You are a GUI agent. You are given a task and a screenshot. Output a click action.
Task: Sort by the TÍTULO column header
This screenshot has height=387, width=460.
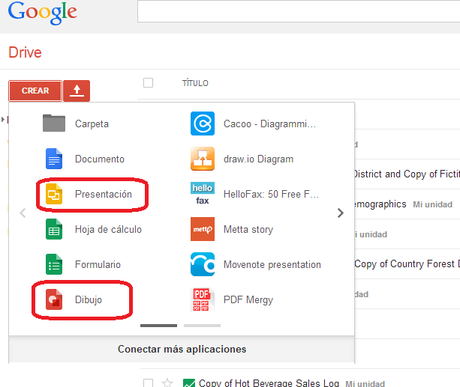(195, 83)
